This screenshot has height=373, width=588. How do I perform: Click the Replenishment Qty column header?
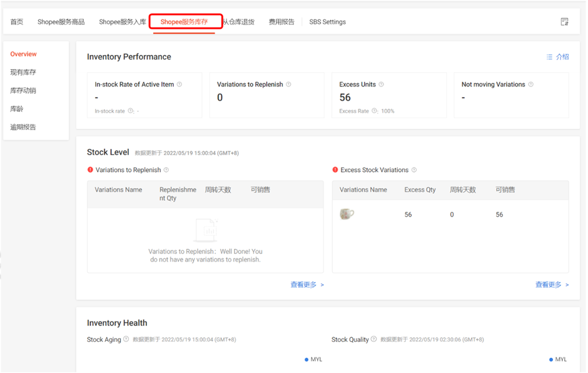(x=178, y=194)
